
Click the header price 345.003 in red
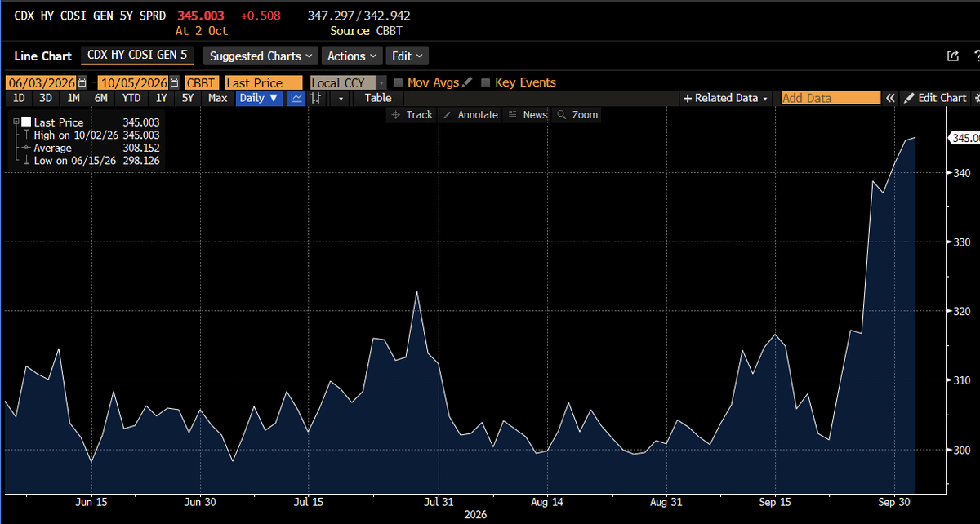pos(201,16)
